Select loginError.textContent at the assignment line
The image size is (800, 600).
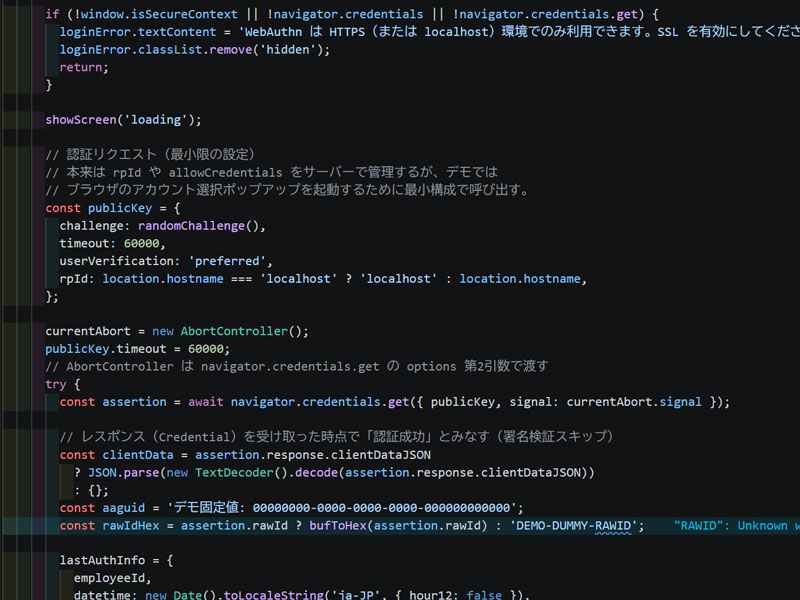tap(138, 32)
